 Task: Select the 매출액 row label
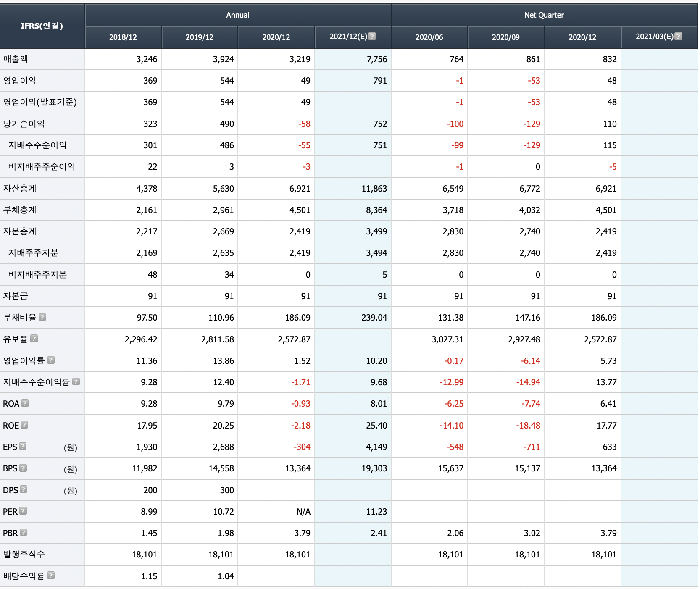click(x=16, y=59)
